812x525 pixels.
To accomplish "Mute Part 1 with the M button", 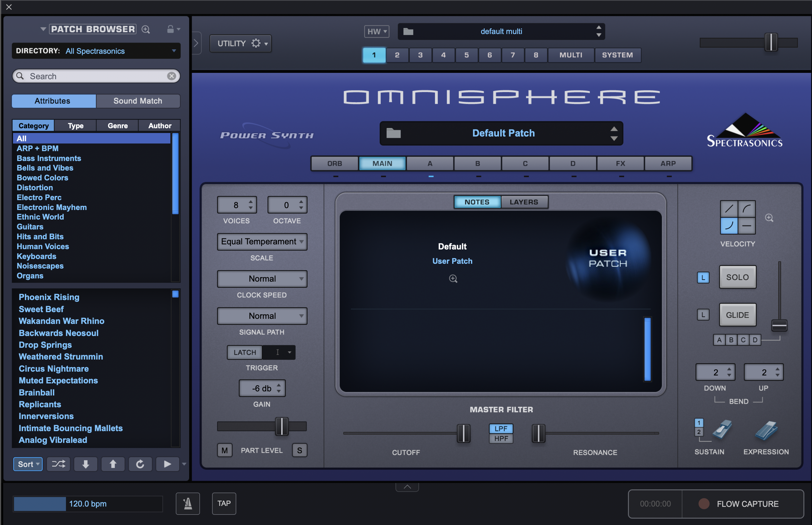I will tap(224, 450).
